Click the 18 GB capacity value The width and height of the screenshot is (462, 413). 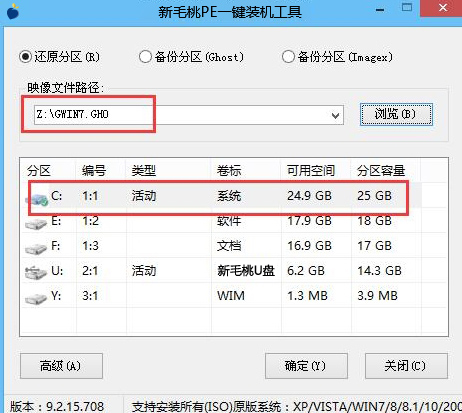click(374, 221)
